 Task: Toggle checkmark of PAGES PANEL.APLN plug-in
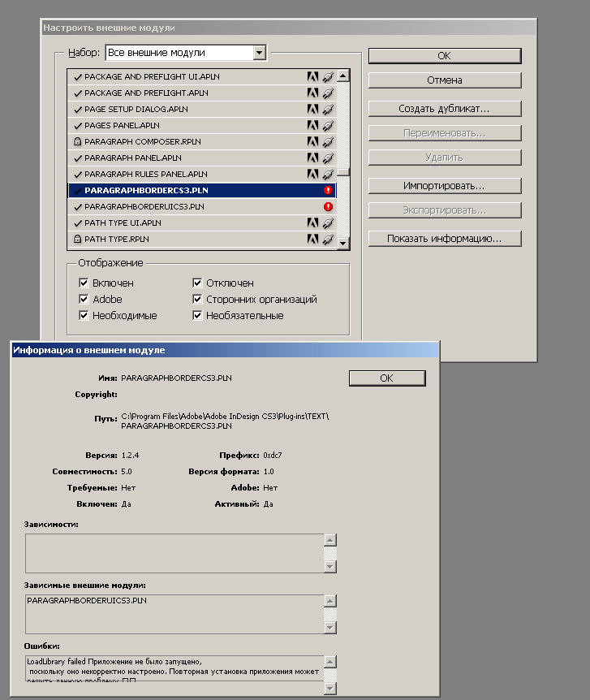(x=78, y=126)
